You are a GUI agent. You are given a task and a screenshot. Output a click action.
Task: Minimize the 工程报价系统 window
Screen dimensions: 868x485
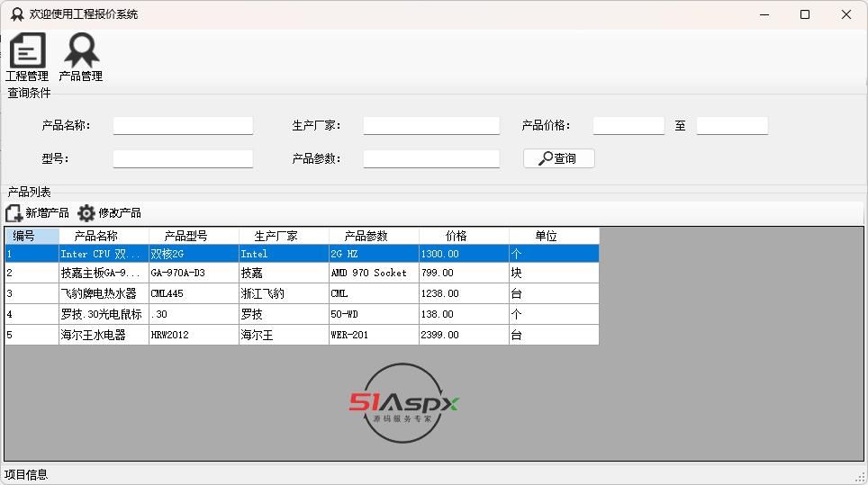[764, 14]
